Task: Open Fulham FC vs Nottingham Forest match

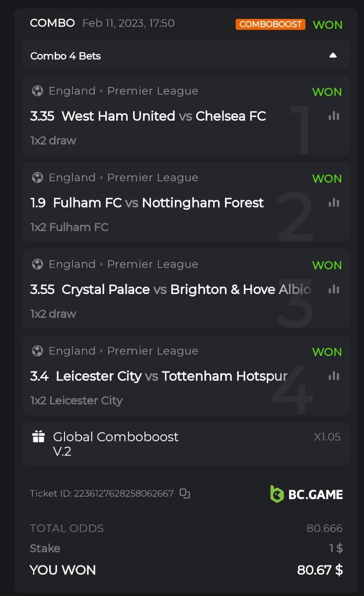Action: [158, 203]
